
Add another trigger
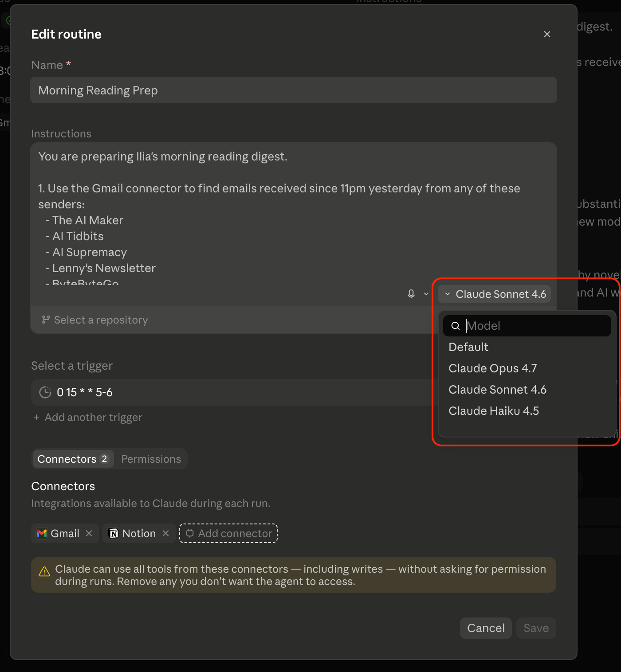[88, 418]
